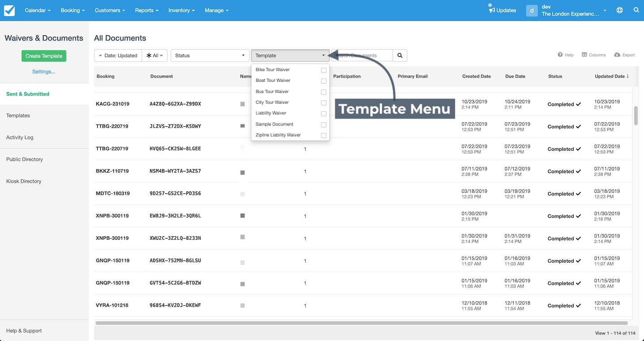Enable the Liability Waiver checkbox
The height and width of the screenshot is (341, 644).
click(324, 114)
